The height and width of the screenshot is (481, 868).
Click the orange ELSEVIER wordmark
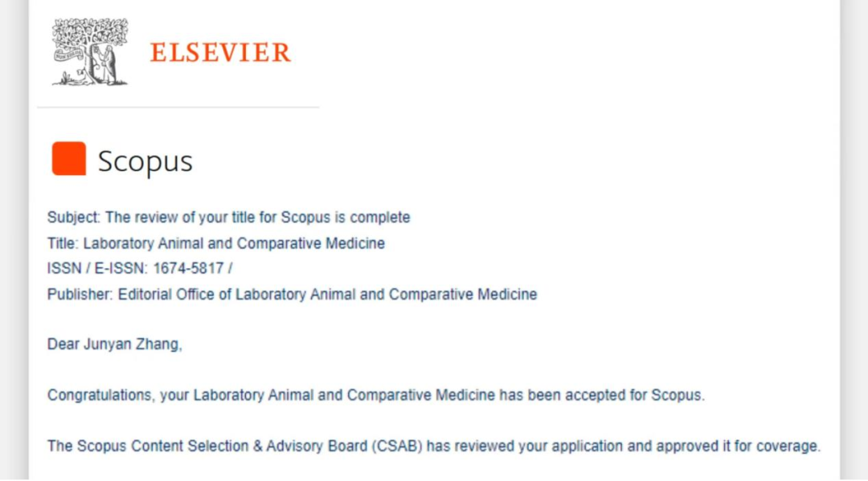[220, 53]
